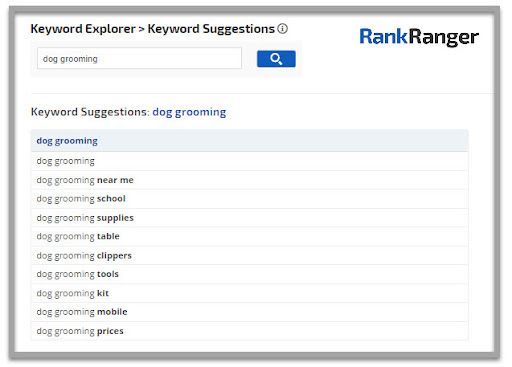Click the bold word 'near me'
The image size is (512, 367).
[x=115, y=180]
